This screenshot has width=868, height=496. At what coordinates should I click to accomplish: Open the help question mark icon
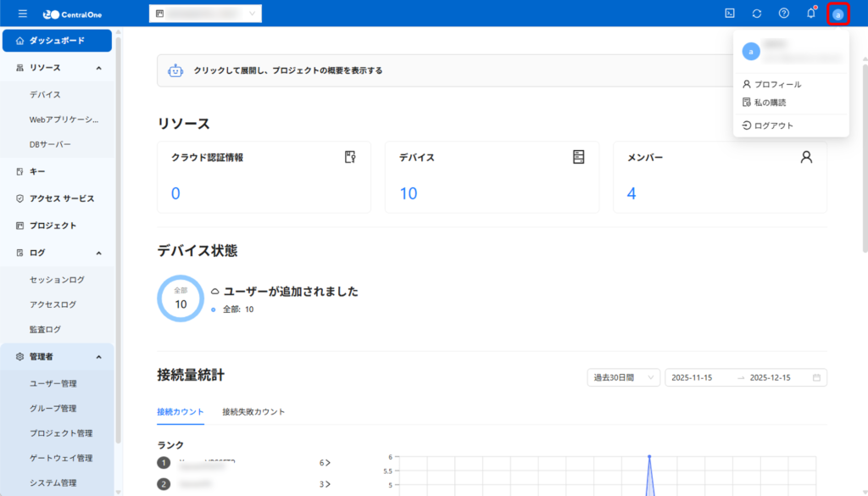click(784, 14)
